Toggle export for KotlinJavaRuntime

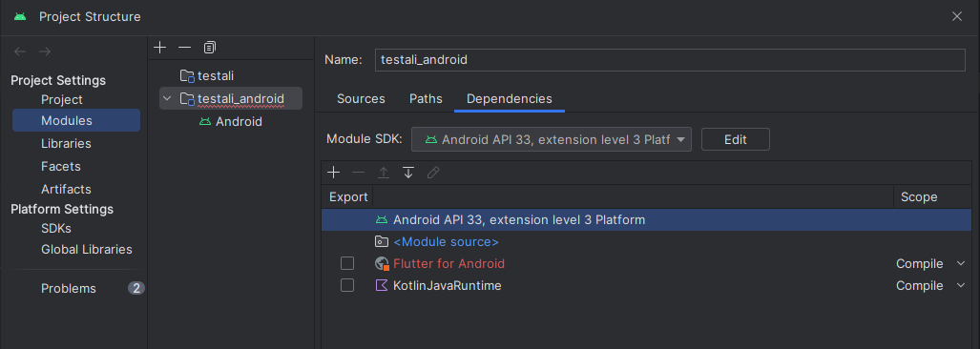(x=347, y=285)
